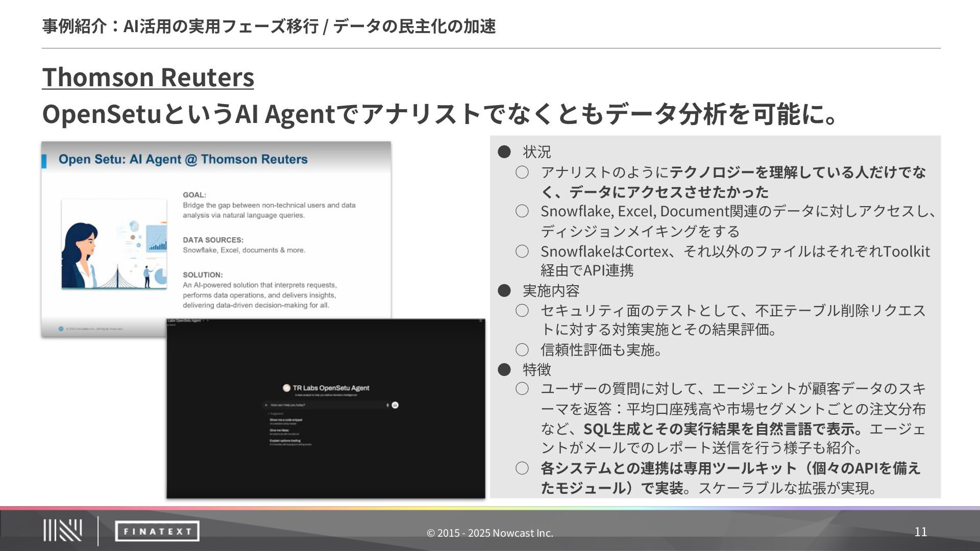Open the dropdown beside the OpenSetu Agent title at top left

[x=204, y=321]
